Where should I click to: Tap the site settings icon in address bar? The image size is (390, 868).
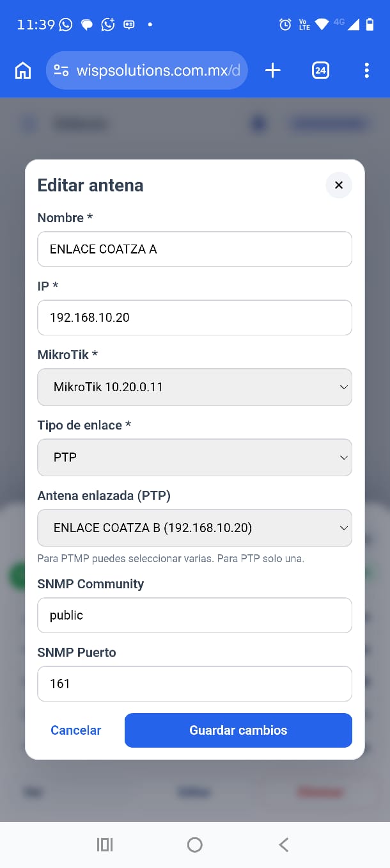coord(61,70)
